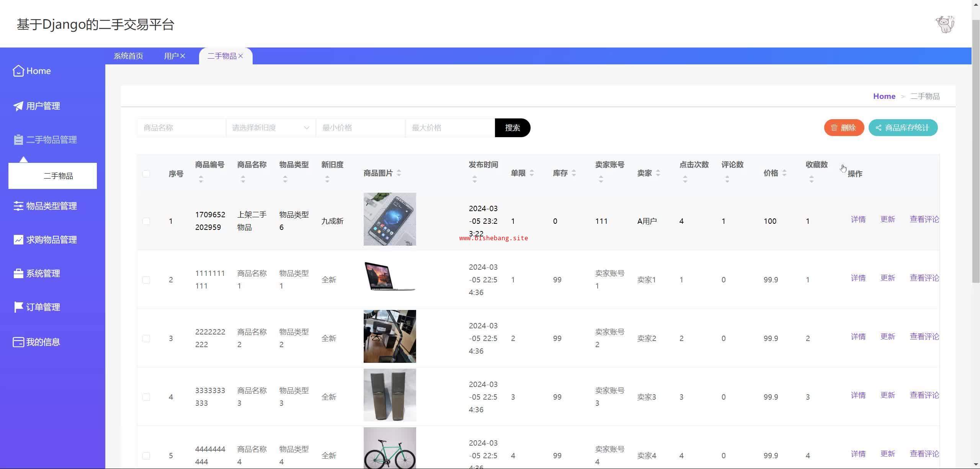Click the briefcase icon beside 系统管理
Viewport: 980px width, 469px height.
coord(18,274)
